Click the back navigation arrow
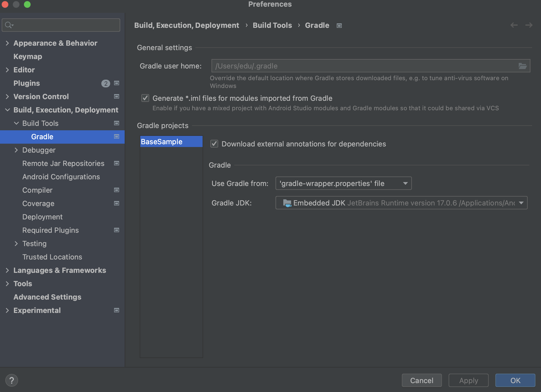 514,25
